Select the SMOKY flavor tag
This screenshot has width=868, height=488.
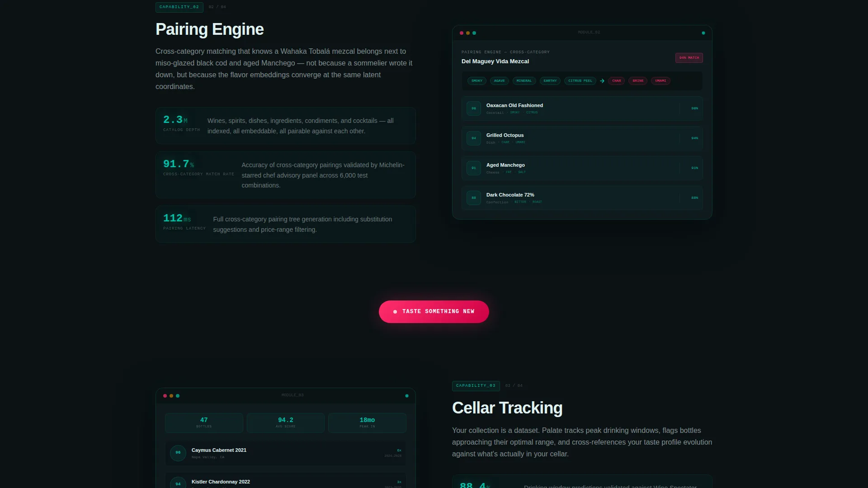(477, 81)
